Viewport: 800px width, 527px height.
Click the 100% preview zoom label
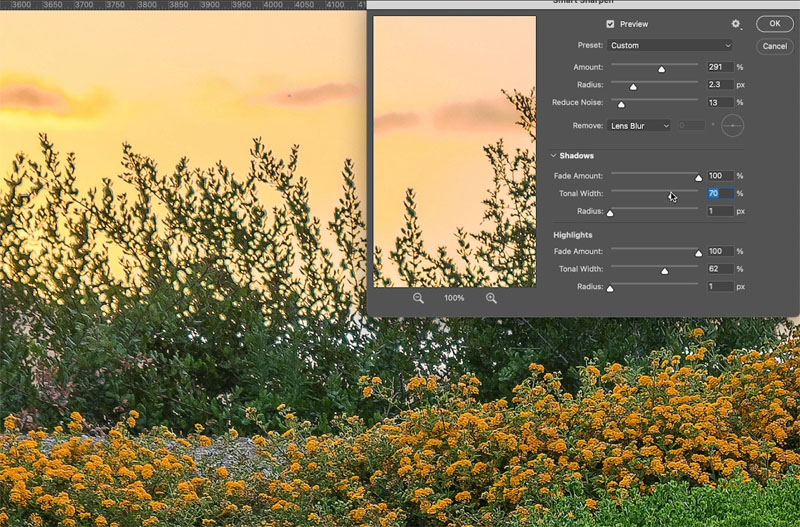coord(454,298)
